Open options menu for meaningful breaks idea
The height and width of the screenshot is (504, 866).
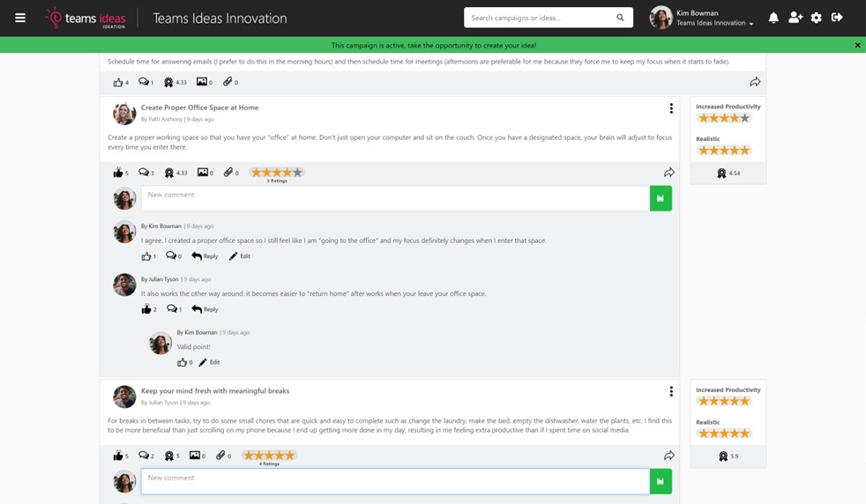coord(671,391)
